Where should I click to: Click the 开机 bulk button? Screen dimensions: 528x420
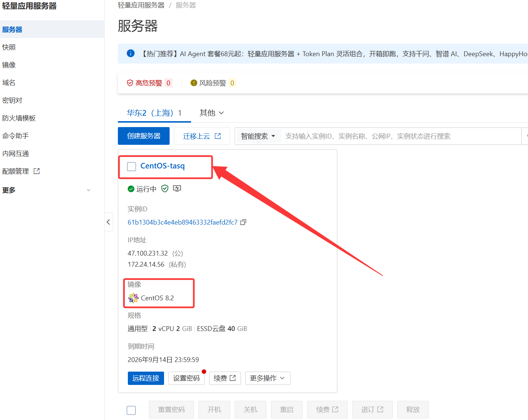coord(214,409)
